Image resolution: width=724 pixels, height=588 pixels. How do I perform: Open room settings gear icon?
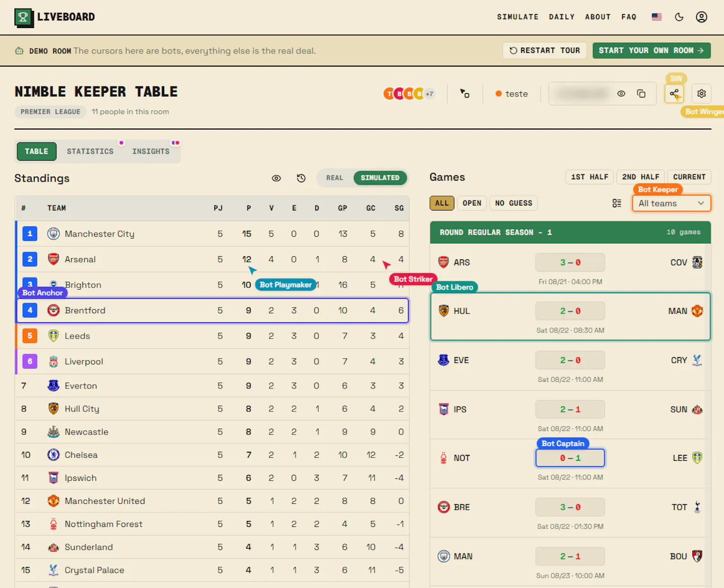tap(701, 94)
